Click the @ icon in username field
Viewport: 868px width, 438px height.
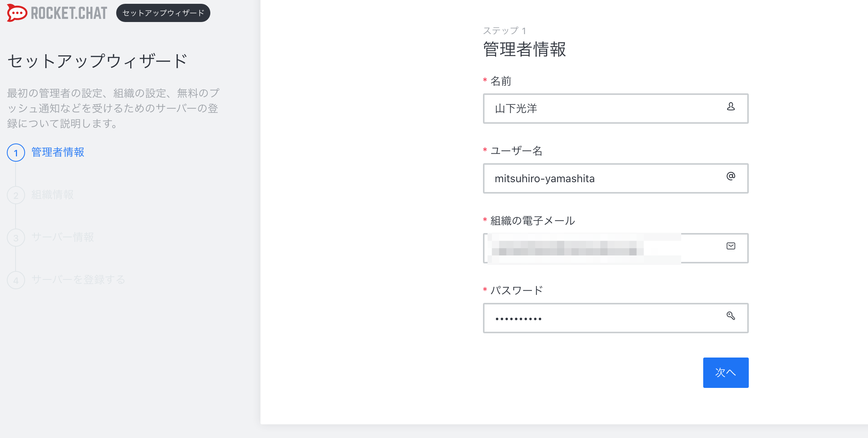click(x=731, y=176)
